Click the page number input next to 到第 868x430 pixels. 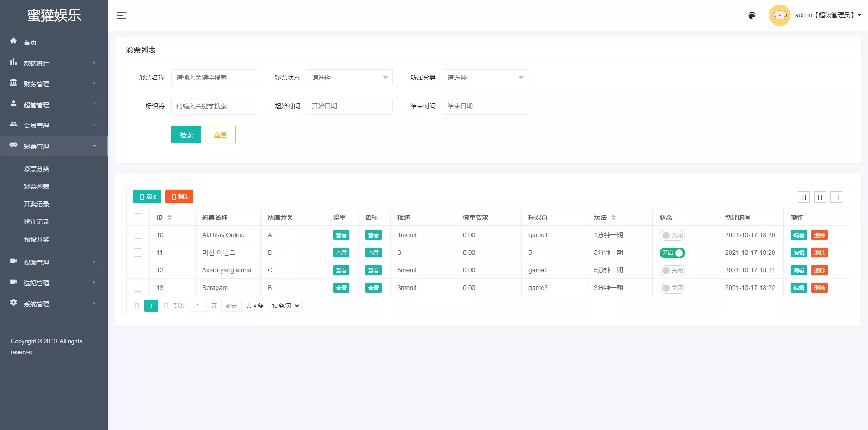coord(197,306)
